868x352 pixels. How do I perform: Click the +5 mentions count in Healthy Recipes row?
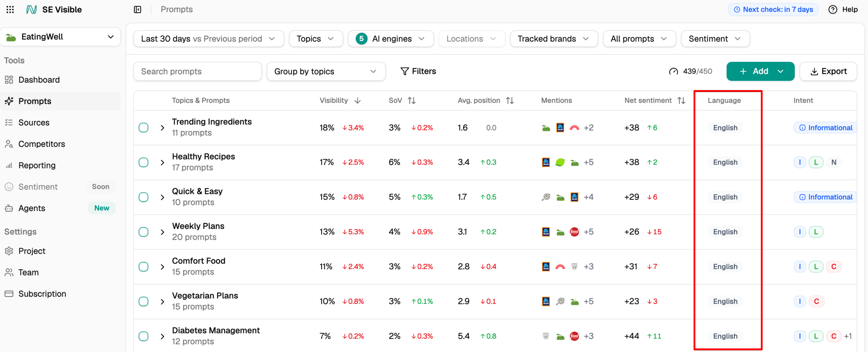point(589,163)
